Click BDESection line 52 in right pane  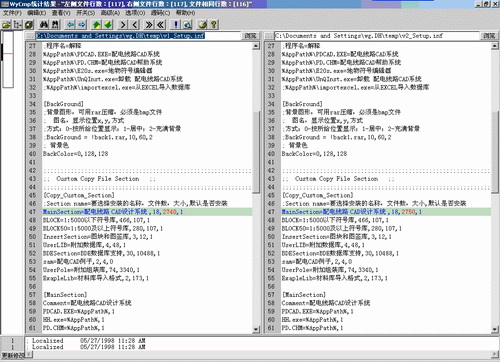[340, 253]
